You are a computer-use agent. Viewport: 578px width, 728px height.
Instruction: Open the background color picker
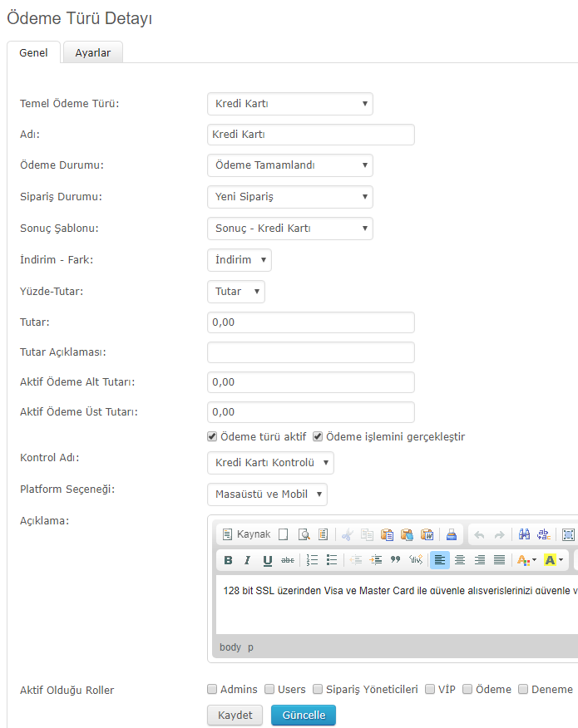pos(553,560)
